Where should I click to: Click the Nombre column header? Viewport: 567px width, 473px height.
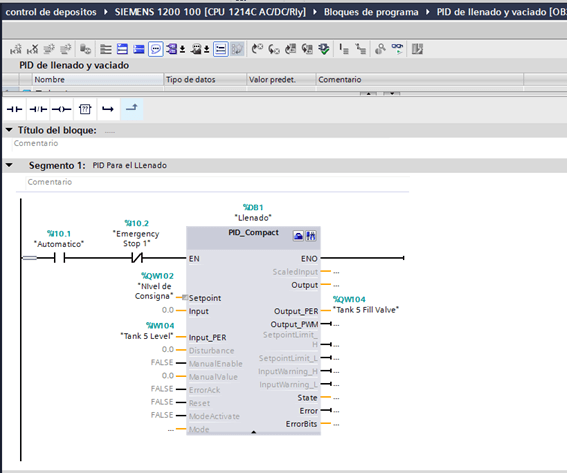pyautogui.click(x=98, y=79)
